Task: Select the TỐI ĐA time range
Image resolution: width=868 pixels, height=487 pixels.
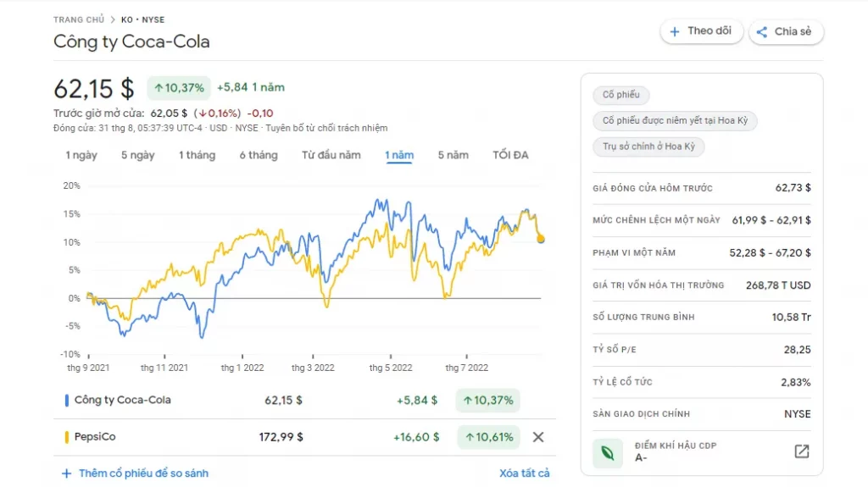Action: (510, 156)
